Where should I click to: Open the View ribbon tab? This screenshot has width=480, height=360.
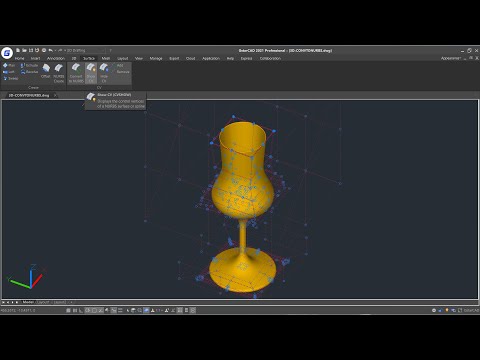pos(139,58)
